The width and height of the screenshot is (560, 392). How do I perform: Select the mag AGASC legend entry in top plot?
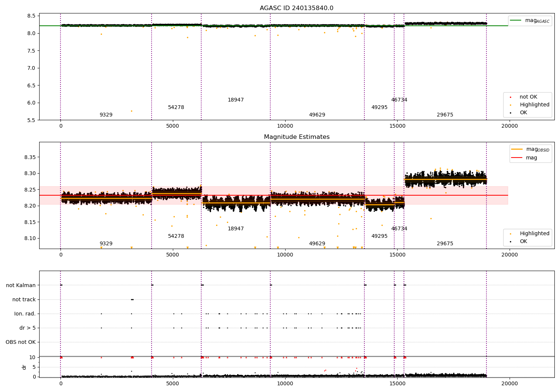[x=530, y=21]
